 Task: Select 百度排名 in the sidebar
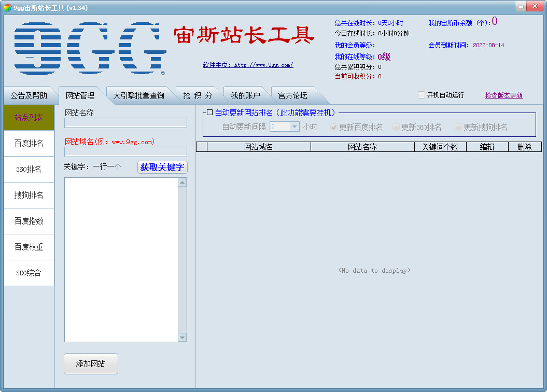point(29,143)
